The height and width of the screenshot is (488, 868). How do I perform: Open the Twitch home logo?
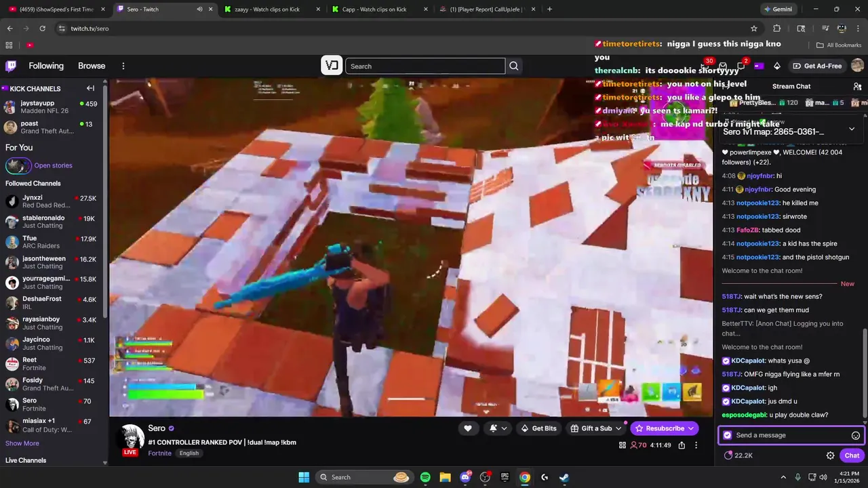pos(11,66)
